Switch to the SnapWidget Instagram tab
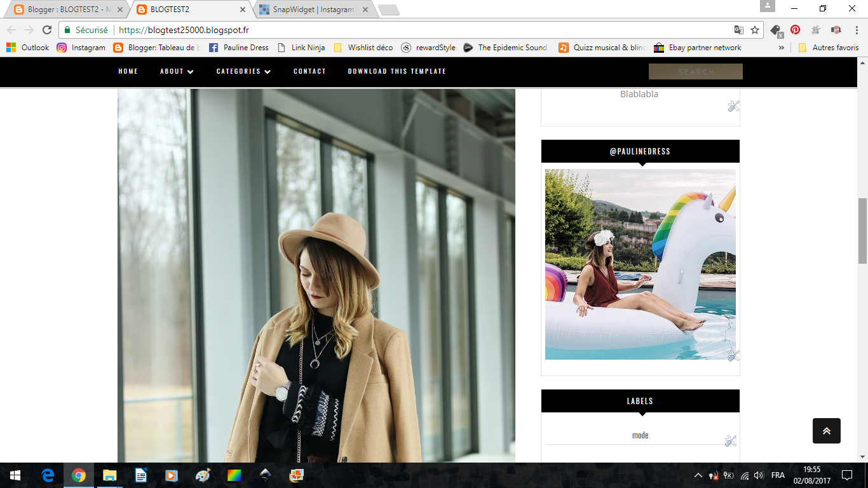 [311, 10]
